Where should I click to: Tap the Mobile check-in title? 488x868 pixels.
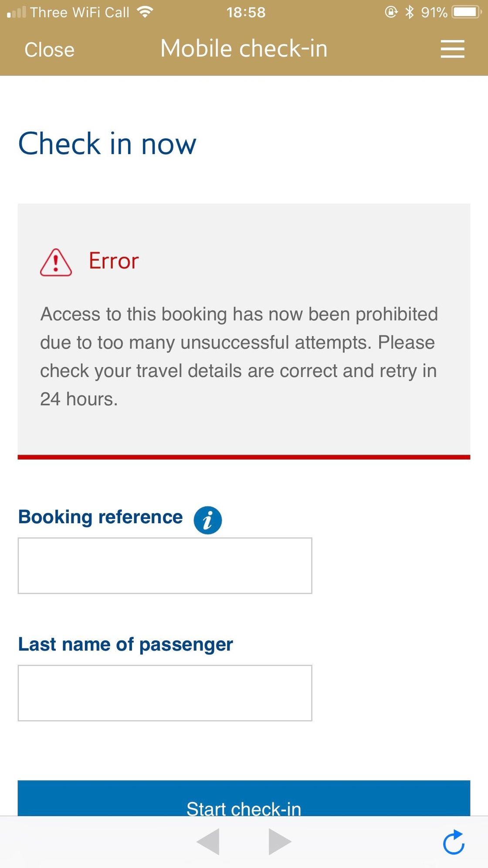coord(244,48)
